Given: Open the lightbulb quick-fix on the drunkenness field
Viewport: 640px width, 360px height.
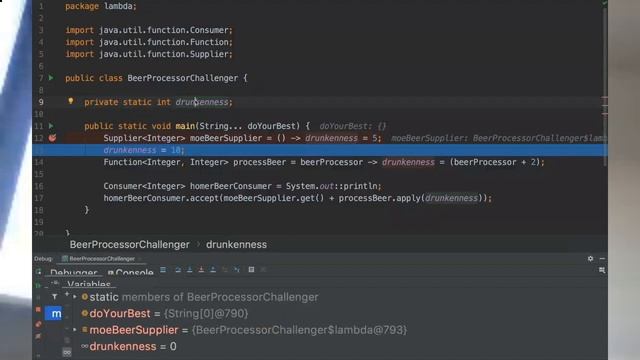Looking at the screenshot, I should pos(71,101).
